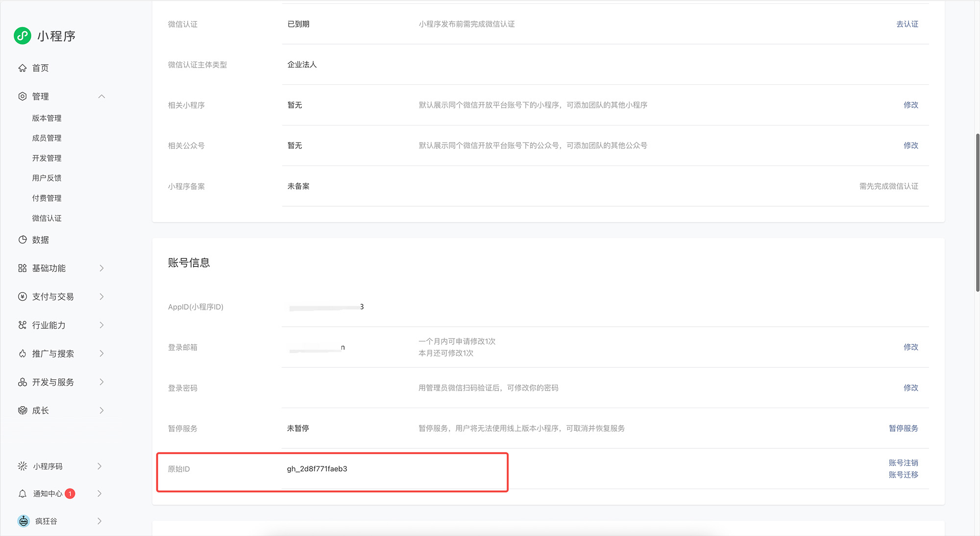Click the 账号注销 link
The height and width of the screenshot is (536, 980).
pyautogui.click(x=903, y=463)
